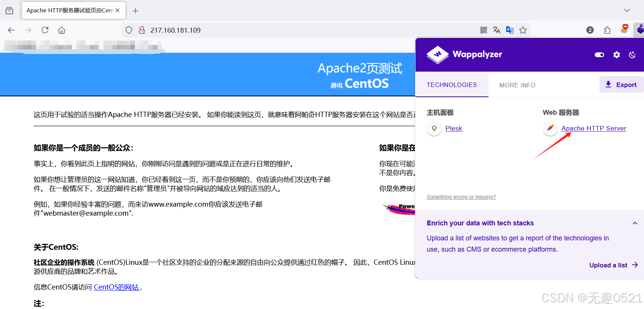
Task: Open the Plesk technology link
Action: [x=453, y=128]
